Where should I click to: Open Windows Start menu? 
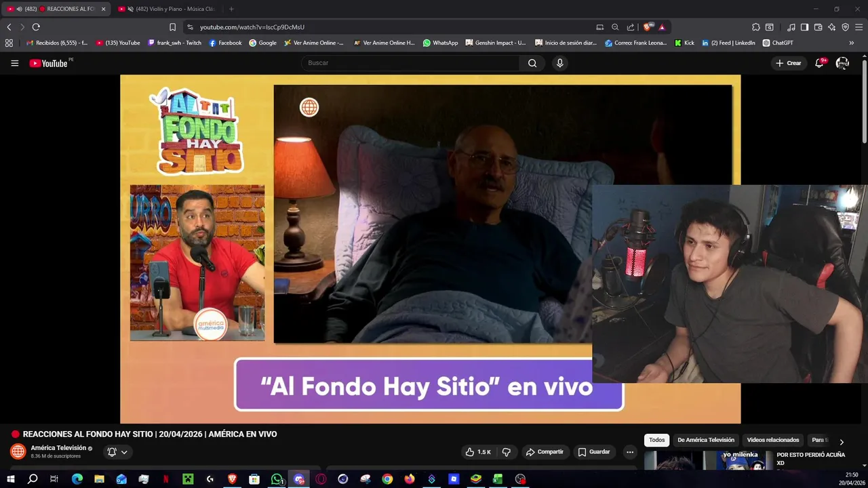click(x=10, y=479)
